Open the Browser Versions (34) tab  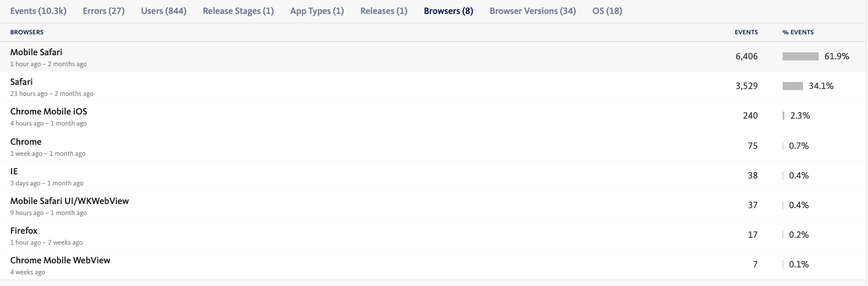click(x=532, y=11)
